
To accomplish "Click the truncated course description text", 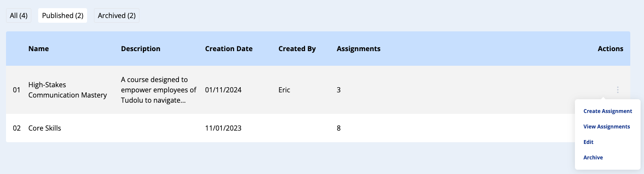I will 158,90.
